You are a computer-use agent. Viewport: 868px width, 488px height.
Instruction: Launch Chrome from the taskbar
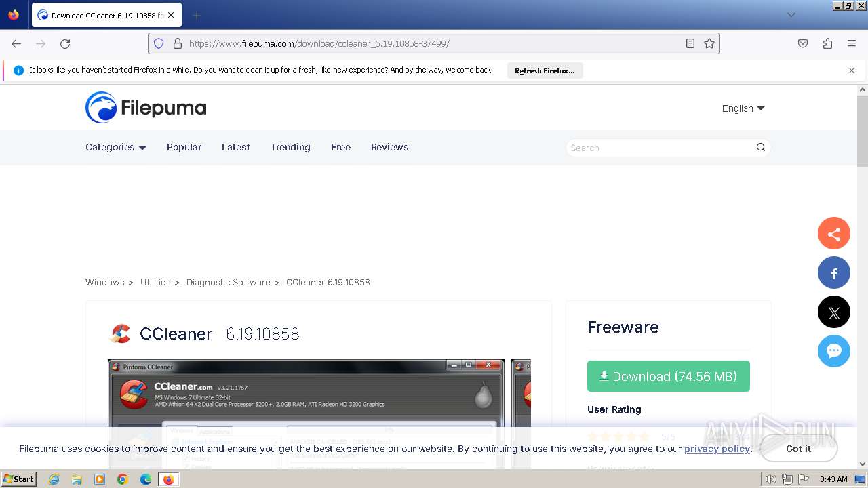tap(123, 479)
